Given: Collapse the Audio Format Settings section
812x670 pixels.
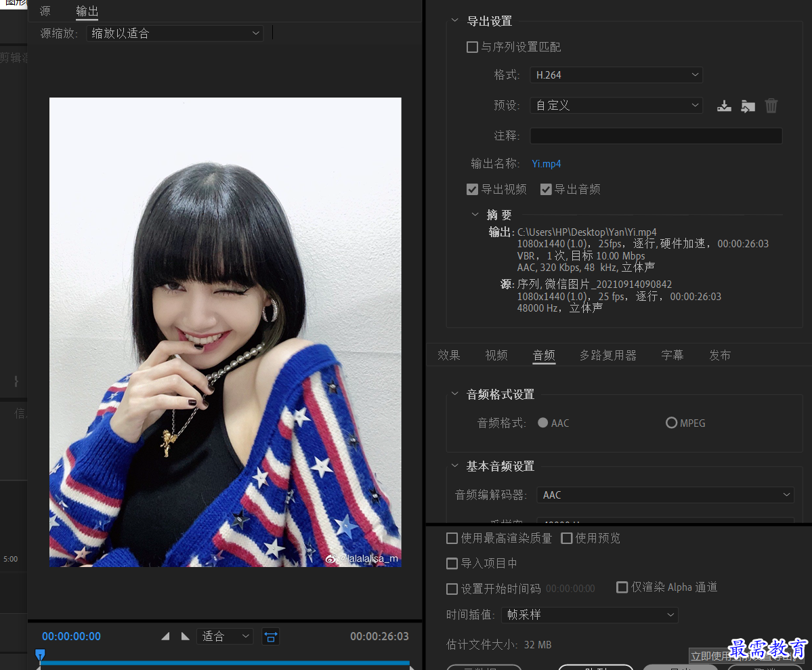Looking at the screenshot, I should tap(454, 394).
